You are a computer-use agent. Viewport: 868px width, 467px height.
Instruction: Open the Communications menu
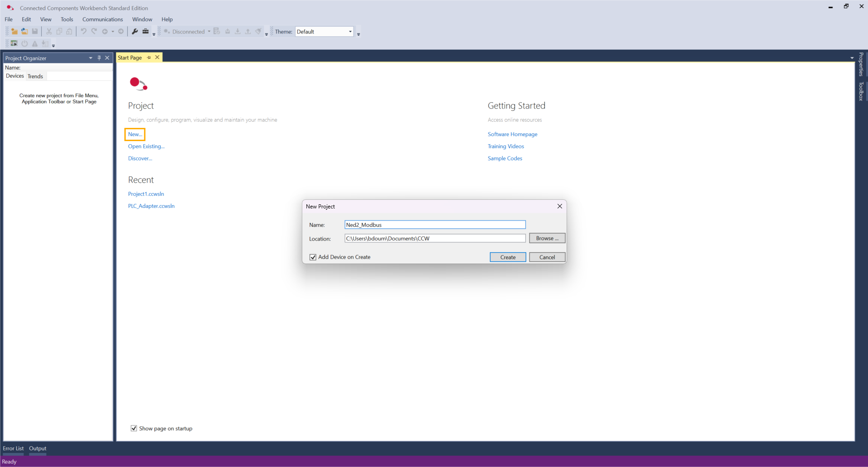tap(102, 19)
